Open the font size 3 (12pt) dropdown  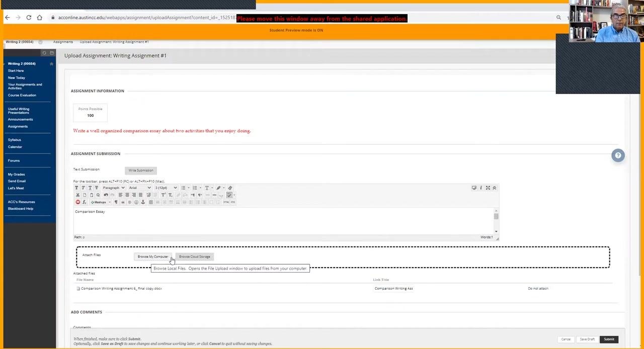pyautogui.click(x=166, y=188)
